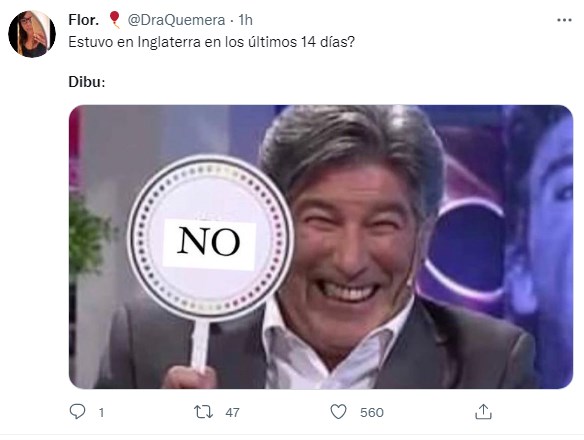Retweet using the arrows icon

click(x=203, y=412)
